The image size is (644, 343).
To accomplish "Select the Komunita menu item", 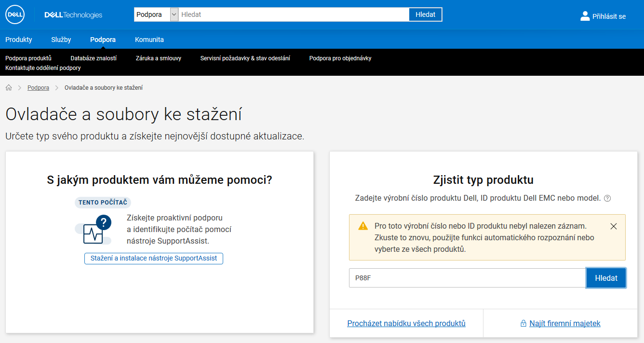I will pyautogui.click(x=149, y=40).
